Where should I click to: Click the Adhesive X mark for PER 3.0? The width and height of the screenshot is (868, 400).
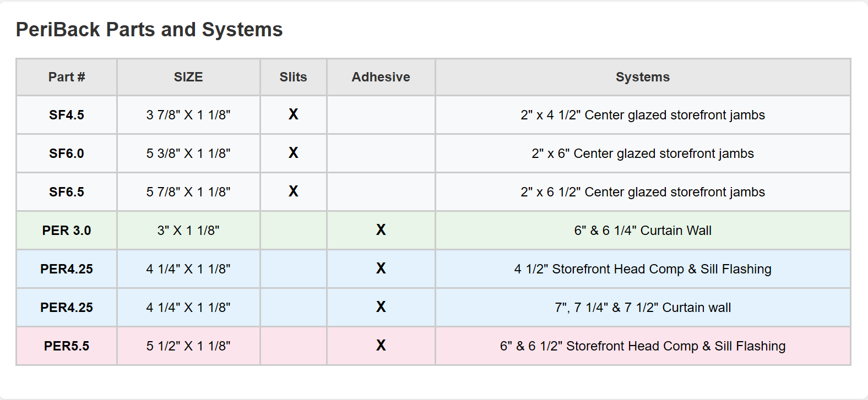[381, 230]
